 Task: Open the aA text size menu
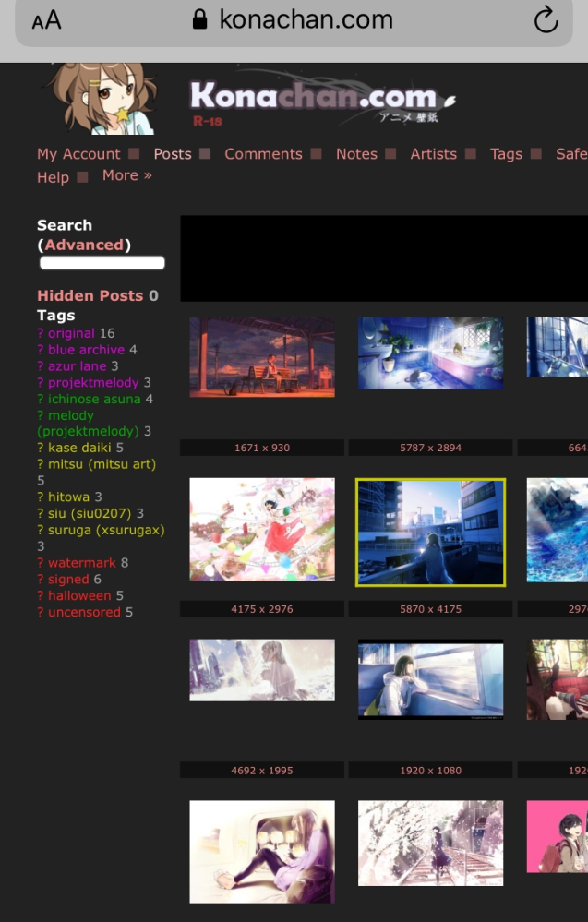coord(46,20)
